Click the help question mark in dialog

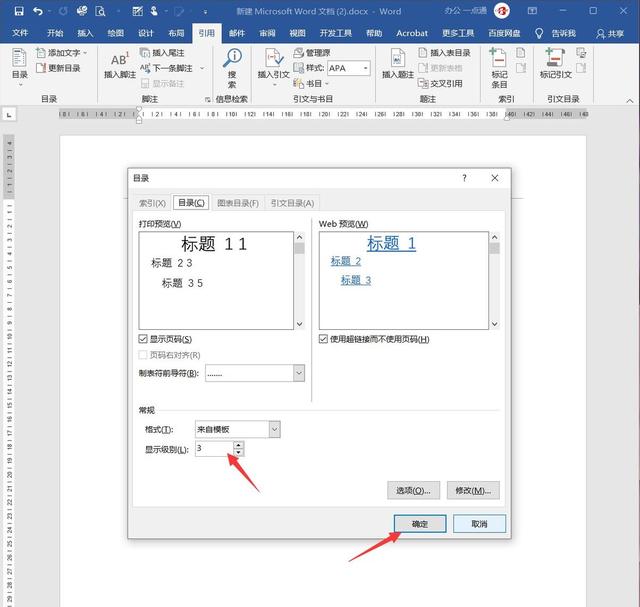tap(464, 178)
